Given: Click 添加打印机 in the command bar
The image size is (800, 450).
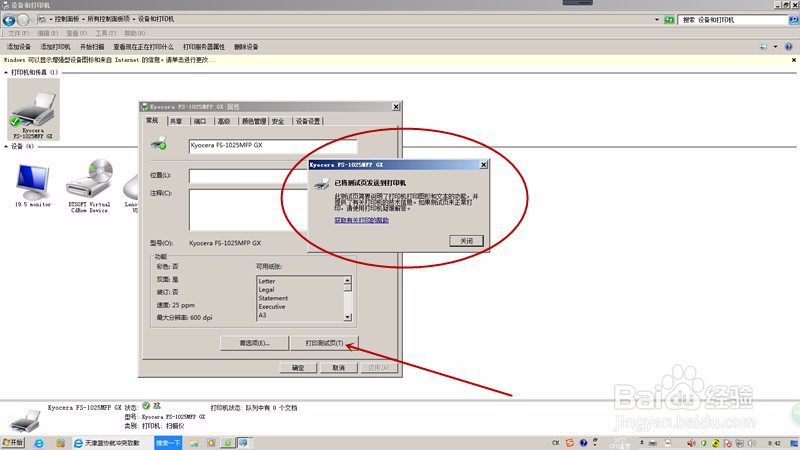Looking at the screenshot, I should (55, 46).
